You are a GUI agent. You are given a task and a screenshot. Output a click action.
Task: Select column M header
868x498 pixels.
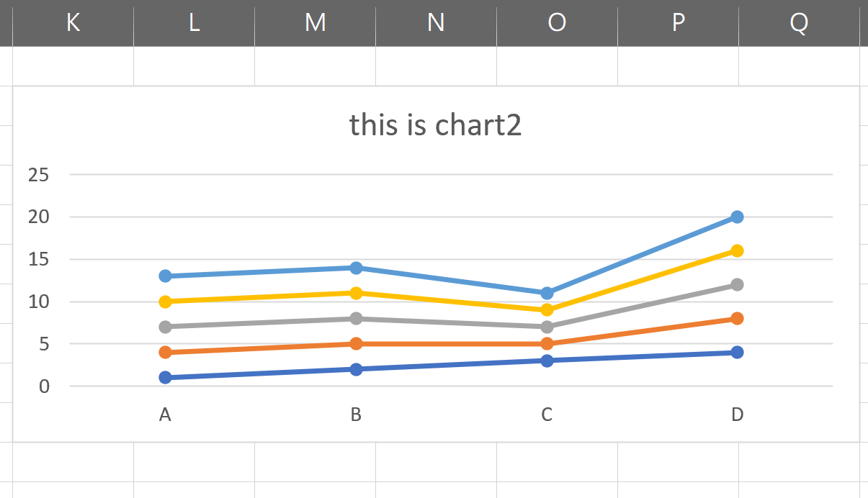[315, 23]
